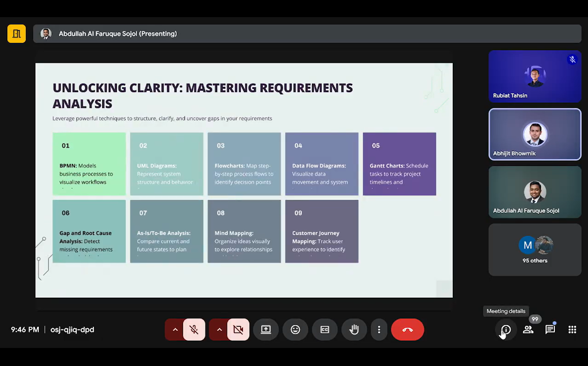This screenshot has height=366, width=588.
Task: Expand video settings chevron beside camera
Action: point(219,330)
